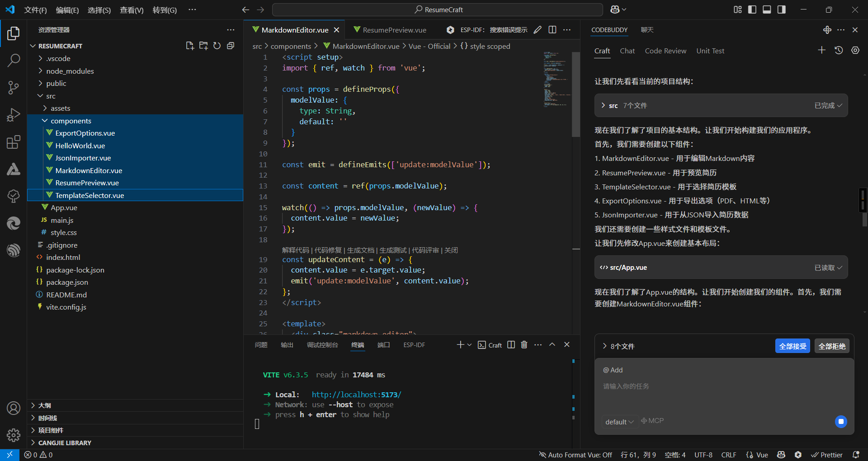Viewport: 868px width, 461px height.
Task: Click 解释代码 code lens action
Action: (296, 250)
